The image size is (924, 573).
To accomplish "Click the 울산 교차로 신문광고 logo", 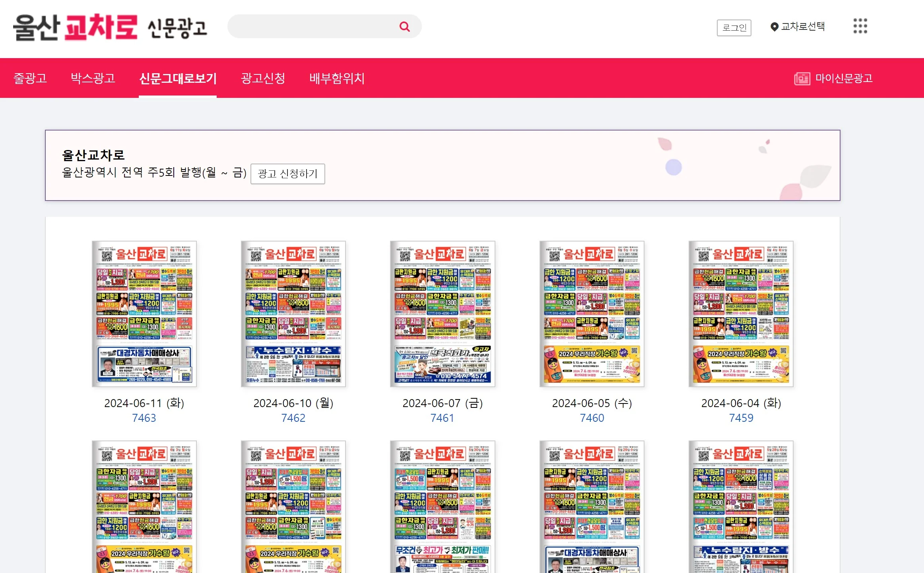I will click(x=110, y=27).
